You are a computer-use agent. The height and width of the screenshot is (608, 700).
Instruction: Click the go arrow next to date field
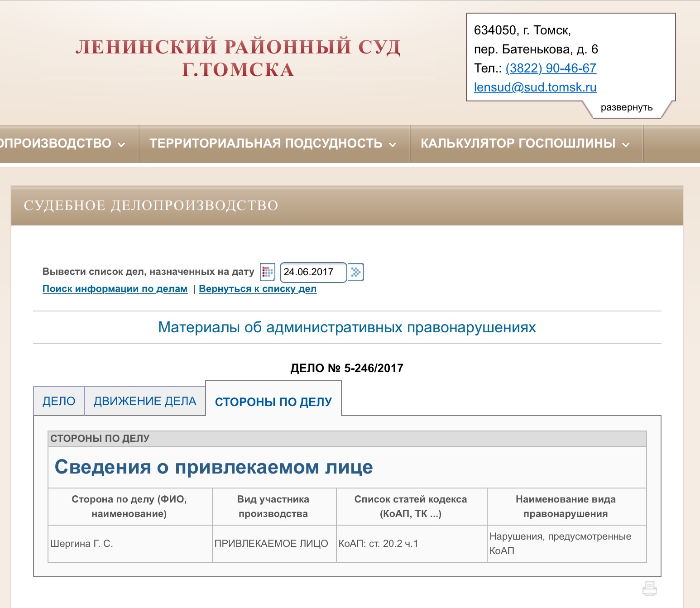click(x=356, y=272)
